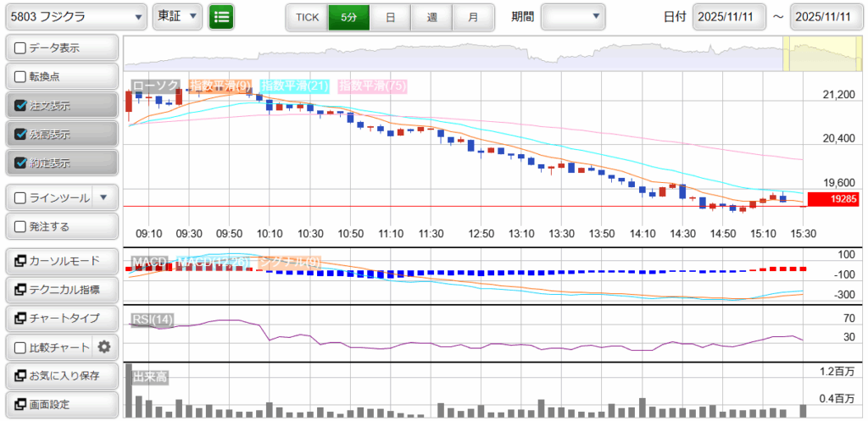Viewport: 868px width, 421px height.
Task: Open the 5803 フジクラ stock dropdown
Action: pos(75,17)
